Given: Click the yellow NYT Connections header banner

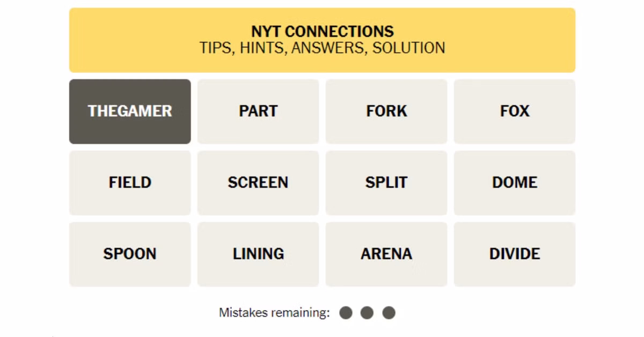Looking at the screenshot, I should (322, 40).
